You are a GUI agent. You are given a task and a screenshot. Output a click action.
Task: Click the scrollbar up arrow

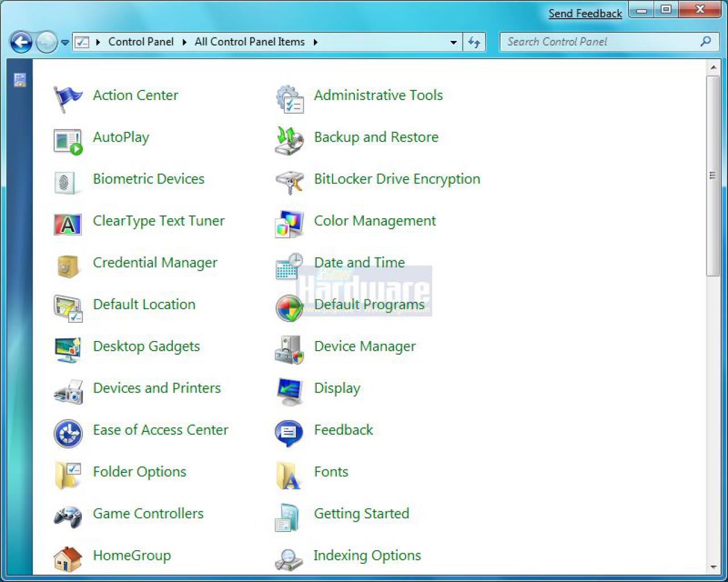(713, 68)
